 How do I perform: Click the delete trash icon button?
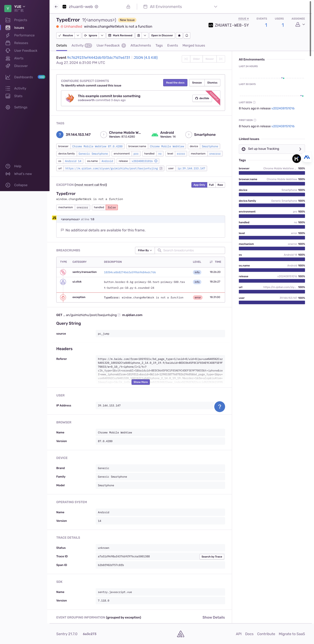click(x=139, y=35)
